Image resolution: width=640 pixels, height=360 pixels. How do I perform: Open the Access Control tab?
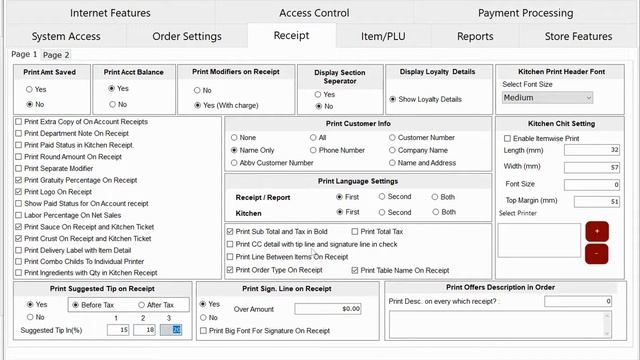314,13
